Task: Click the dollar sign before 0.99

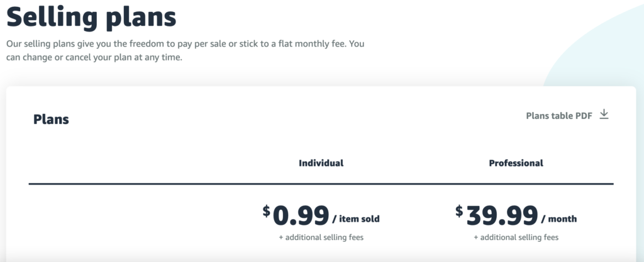Action: coord(267,210)
